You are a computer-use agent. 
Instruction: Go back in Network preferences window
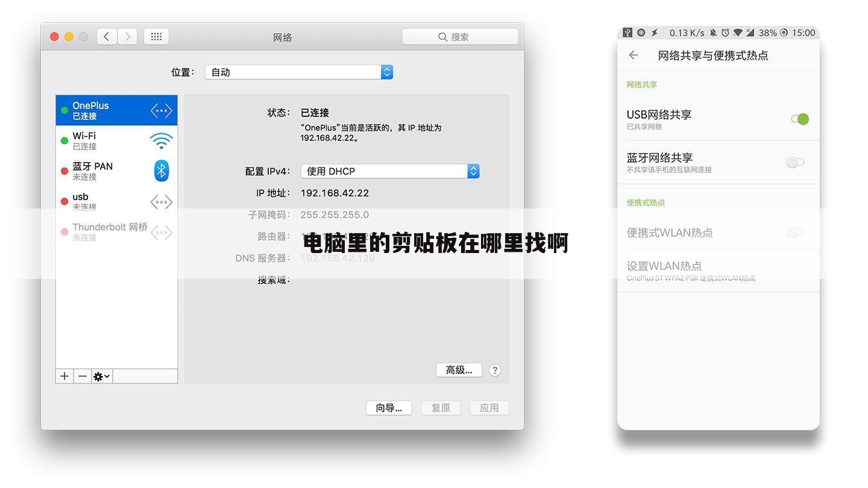(107, 37)
